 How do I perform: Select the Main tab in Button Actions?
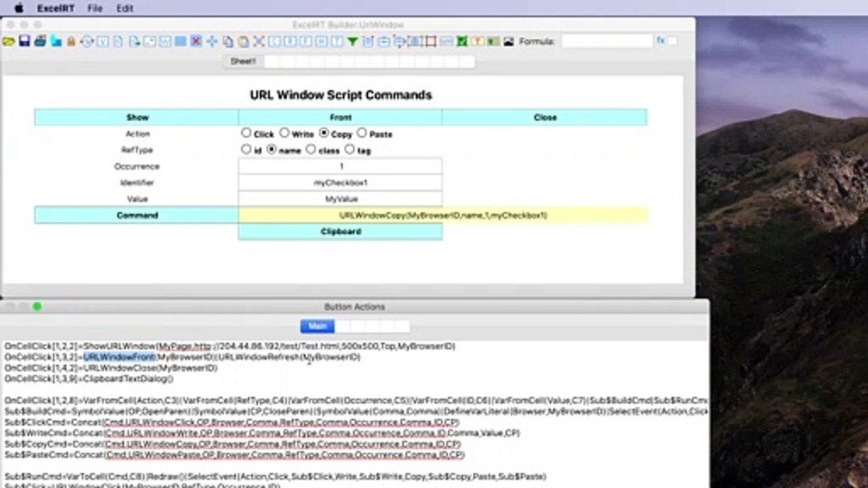(x=317, y=326)
